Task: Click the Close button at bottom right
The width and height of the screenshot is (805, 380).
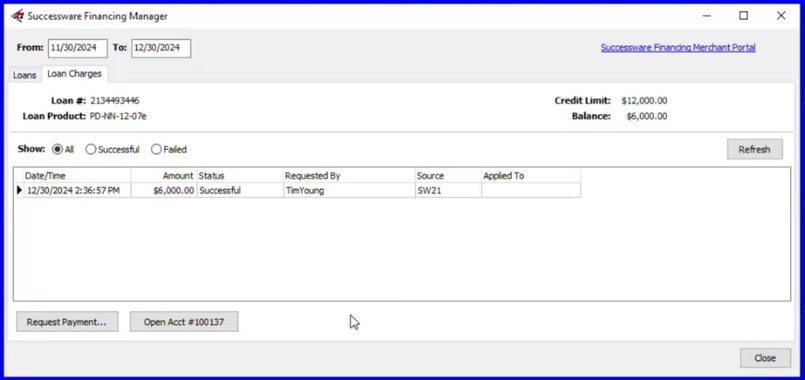Action: point(765,358)
